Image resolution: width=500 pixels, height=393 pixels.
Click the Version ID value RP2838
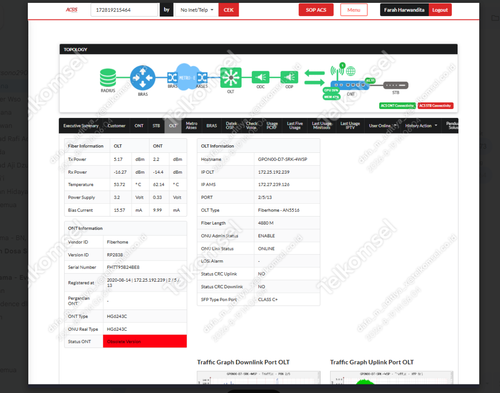115,255
